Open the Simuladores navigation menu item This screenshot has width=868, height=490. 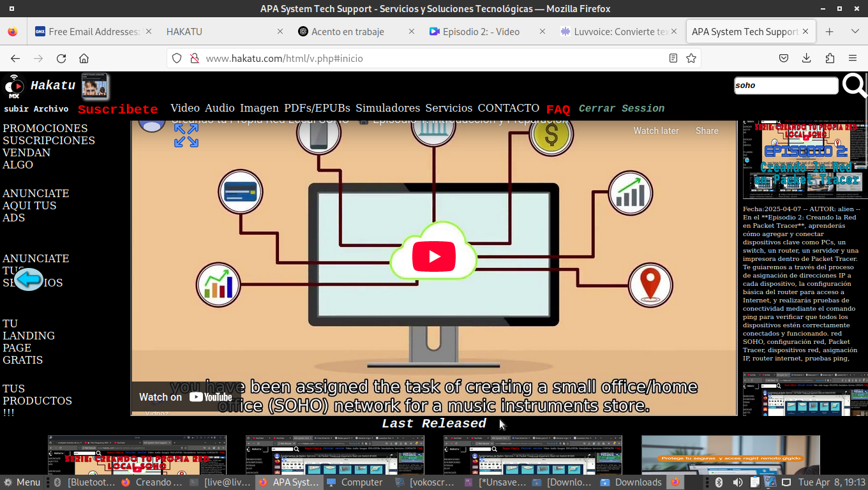387,108
